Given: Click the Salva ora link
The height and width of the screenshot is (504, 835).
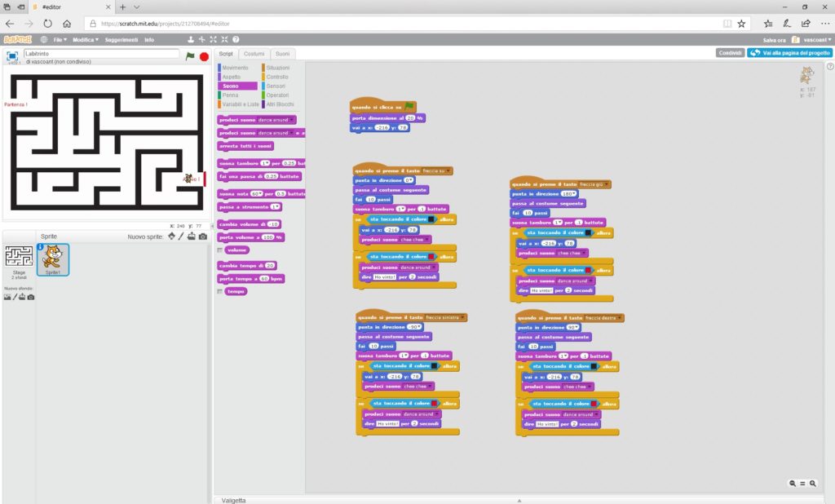Looking at the screenshot, I should pyautogui.click(x=775, y=40).
